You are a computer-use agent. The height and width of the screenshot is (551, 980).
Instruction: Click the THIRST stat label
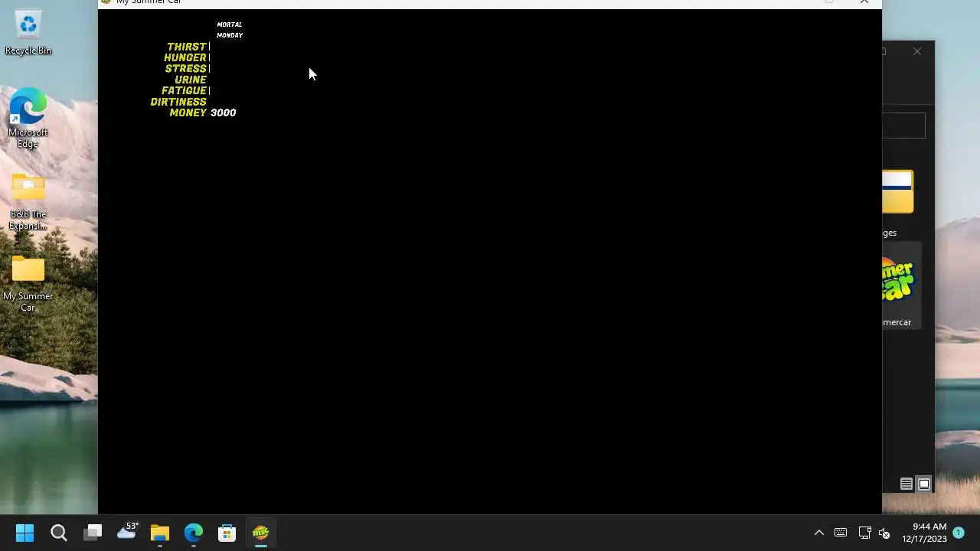[x=187, y=47]
